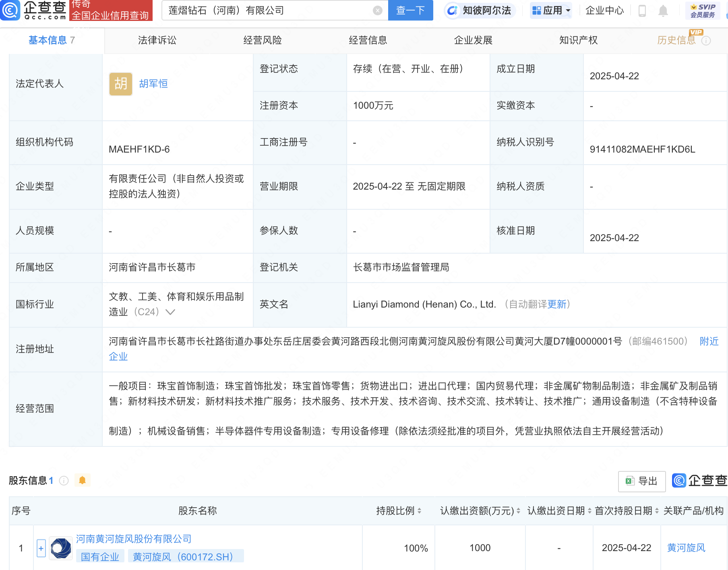728x570 pixels.
Task: Click the 国有企业 tag
Action: [x=100, y=557]
